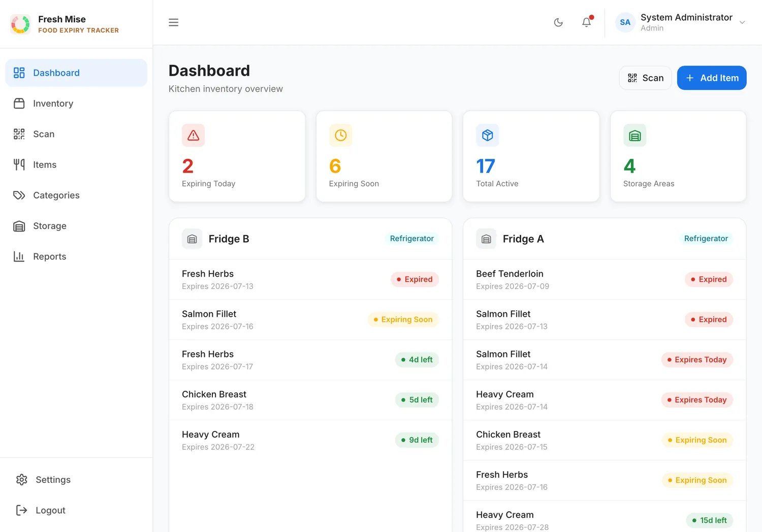The width and height of the screenshot is (762, 532).
Task: Open Categories section
Action: (76, 195)
